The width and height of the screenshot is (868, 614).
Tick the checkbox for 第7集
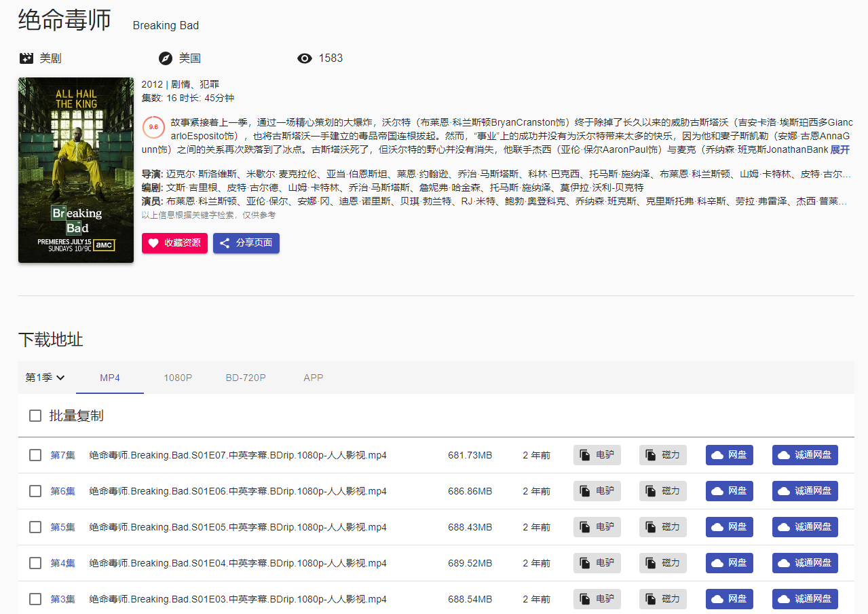pyautogui.click(x=35, y=455)
